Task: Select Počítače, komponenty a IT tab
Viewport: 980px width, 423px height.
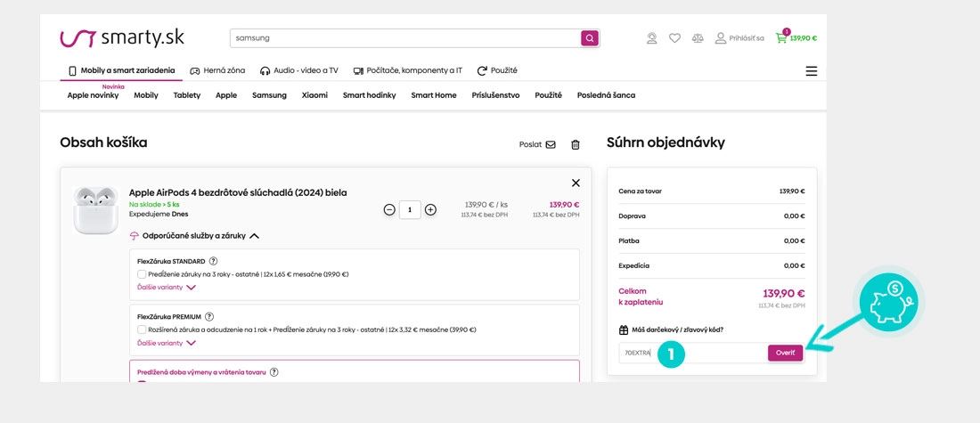Action: (407, 70)
